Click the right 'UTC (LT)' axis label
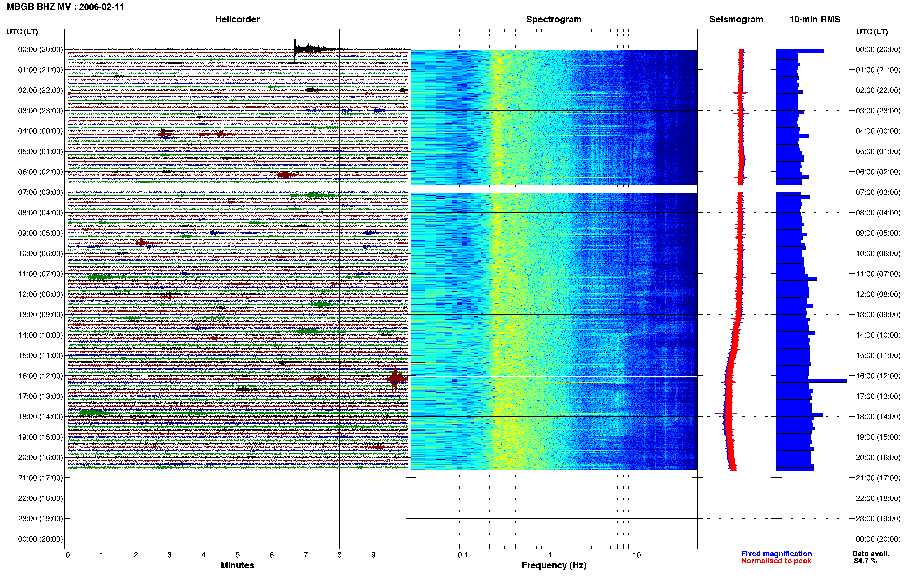 pyautogui.click(x=872, y=32)
